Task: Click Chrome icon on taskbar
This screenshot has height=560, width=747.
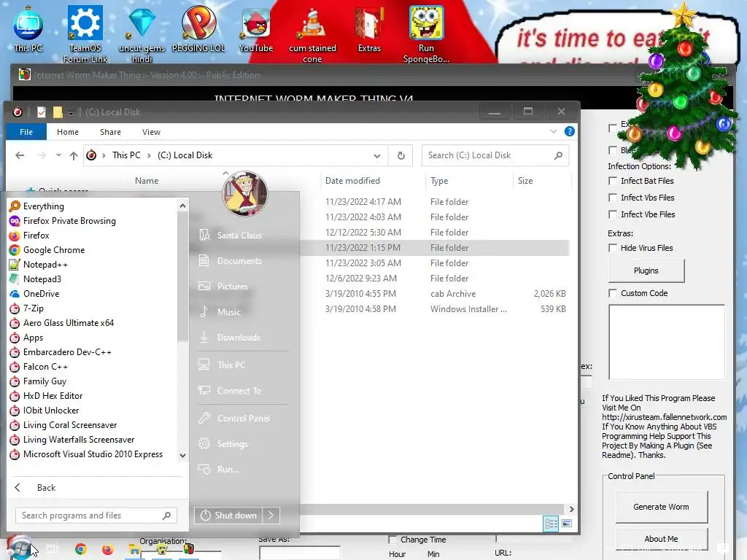Action: 81,549
